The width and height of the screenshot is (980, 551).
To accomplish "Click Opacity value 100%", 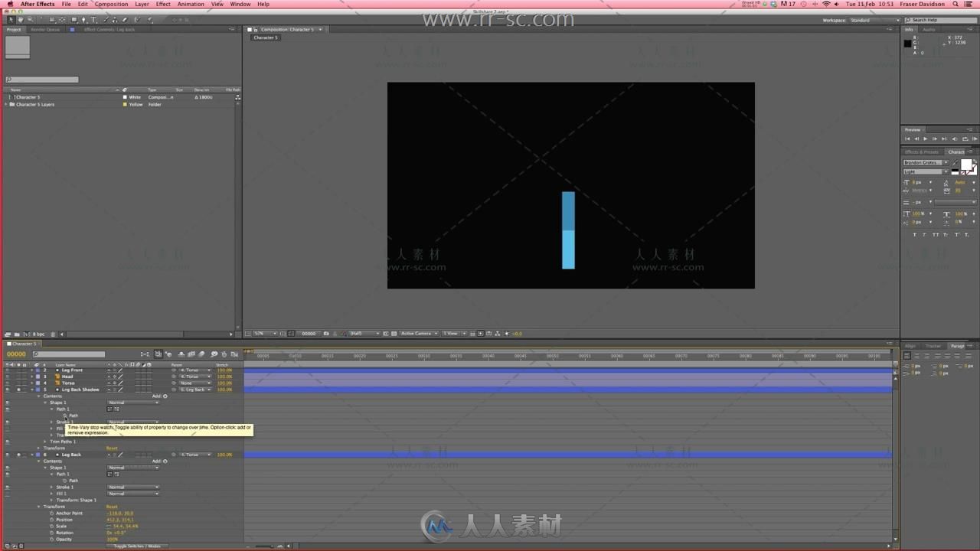I will click(113, 540).
